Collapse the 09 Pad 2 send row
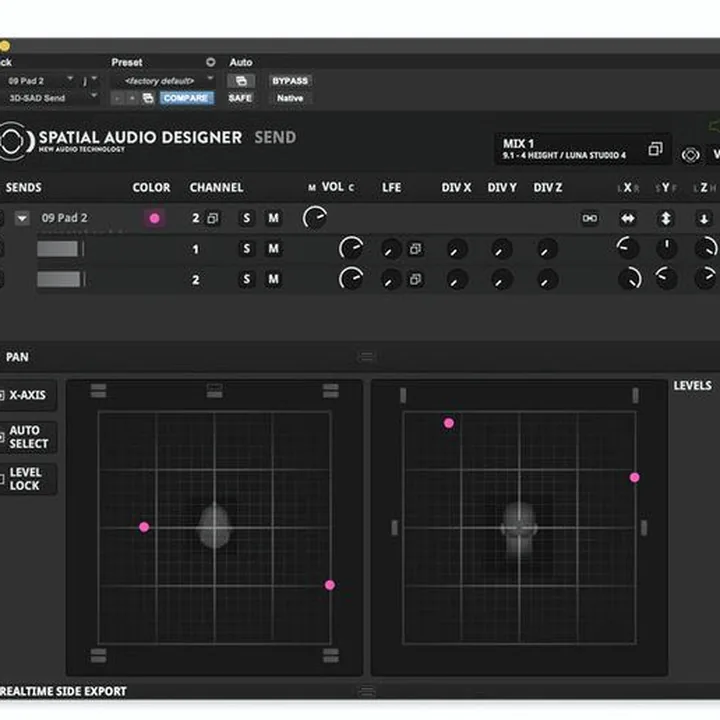The width and height of the screenshot is (720, 720). 22,218
